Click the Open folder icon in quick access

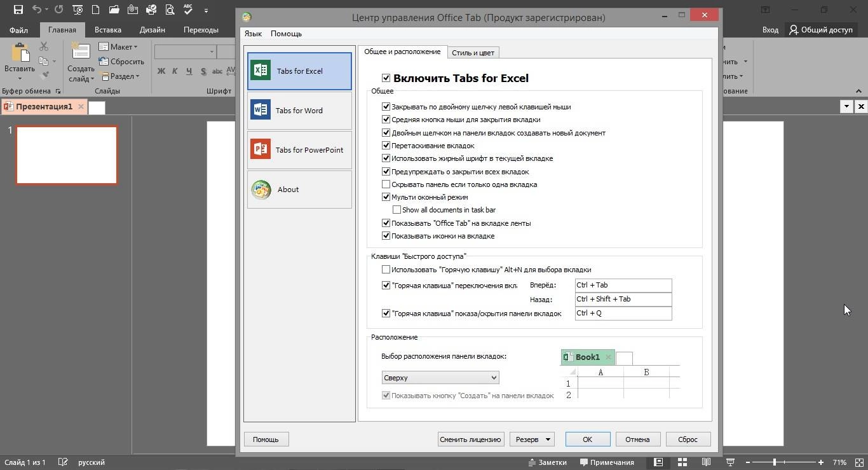(114, 10)
